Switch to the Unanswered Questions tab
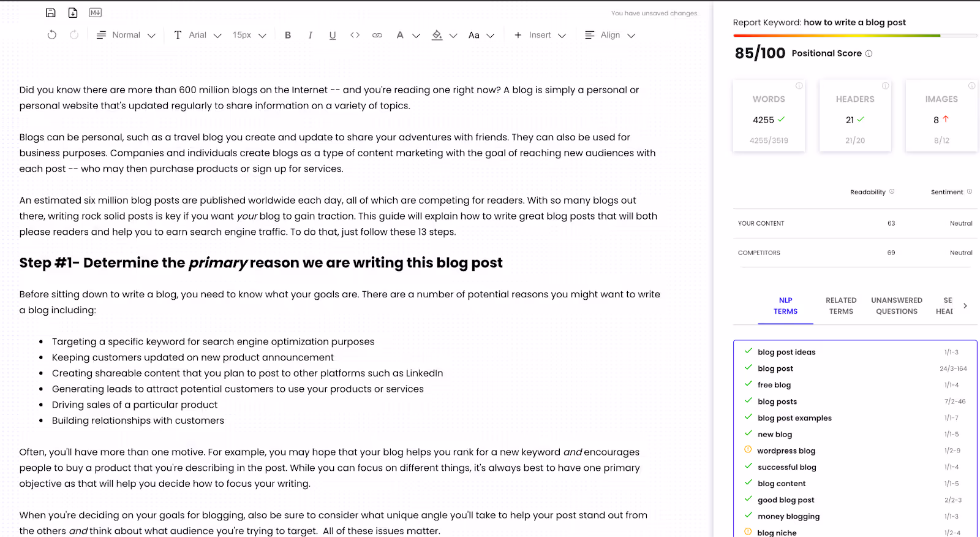This screenshot has width=980, height=537. [897, 306]
